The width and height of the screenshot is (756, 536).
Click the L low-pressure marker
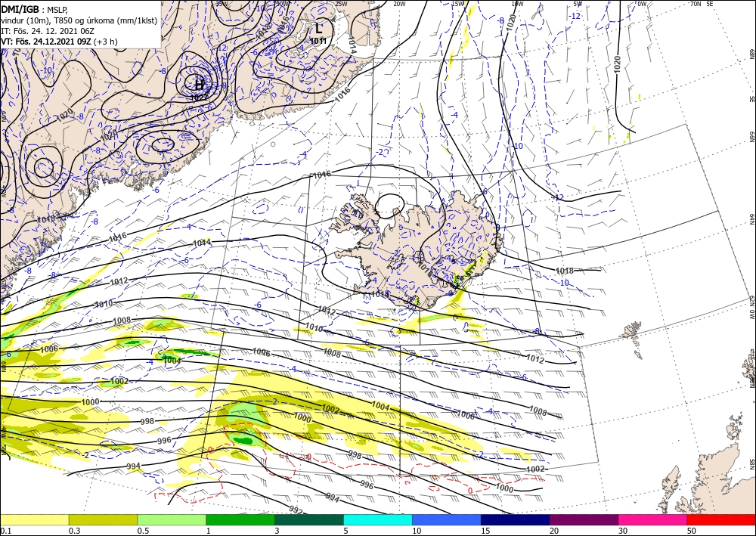[318, 28]
